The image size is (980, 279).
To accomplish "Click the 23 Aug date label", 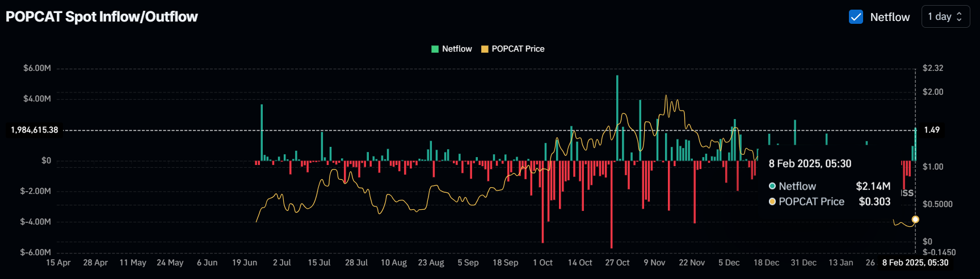I will point(431,263).
